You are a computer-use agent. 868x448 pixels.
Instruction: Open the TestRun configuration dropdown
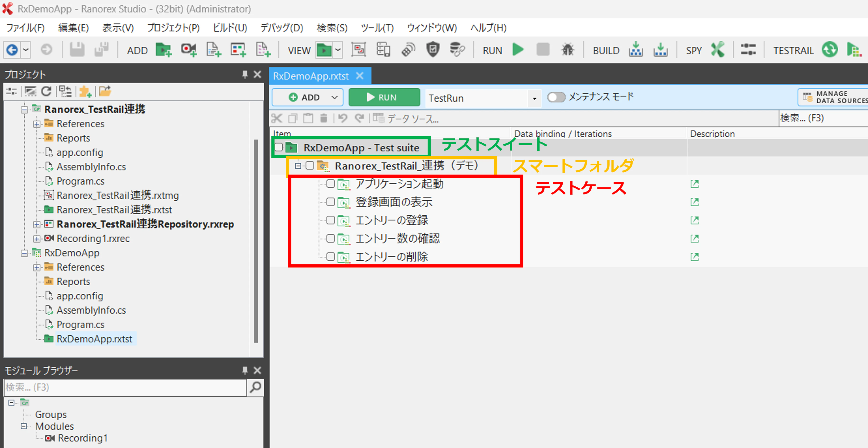click(x=534, y=98)
